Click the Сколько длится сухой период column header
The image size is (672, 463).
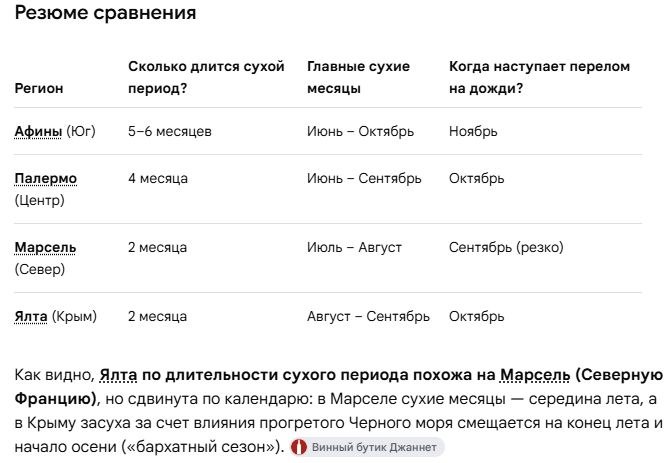click(206, 77)
